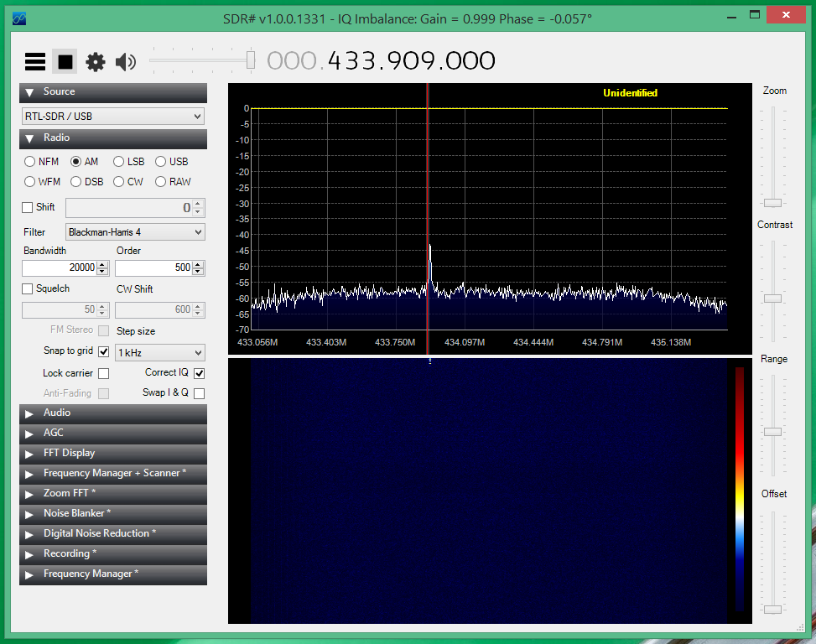Open the hamburger menu icon
The image size is (816, 644).
(35, 61)
